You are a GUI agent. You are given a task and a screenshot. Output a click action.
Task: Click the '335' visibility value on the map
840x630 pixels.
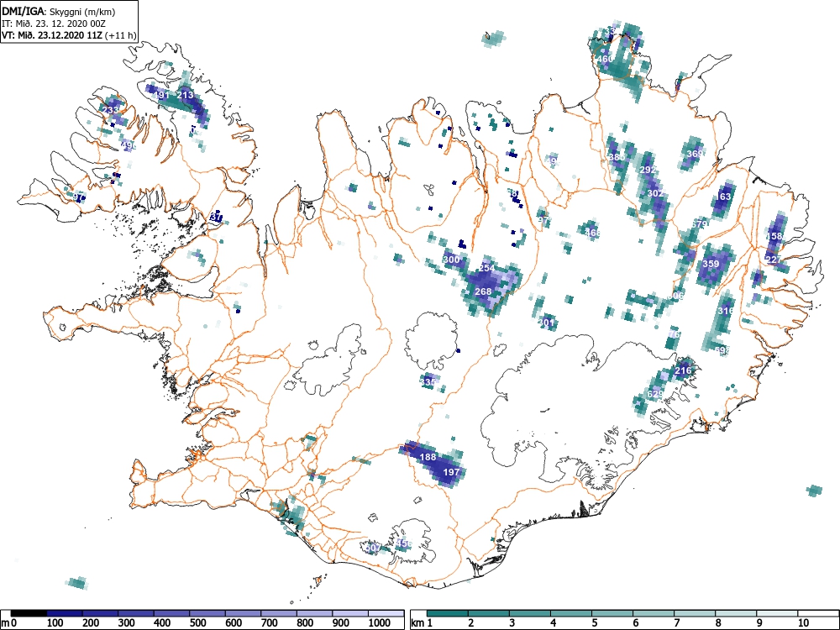(x=428, y=382)
